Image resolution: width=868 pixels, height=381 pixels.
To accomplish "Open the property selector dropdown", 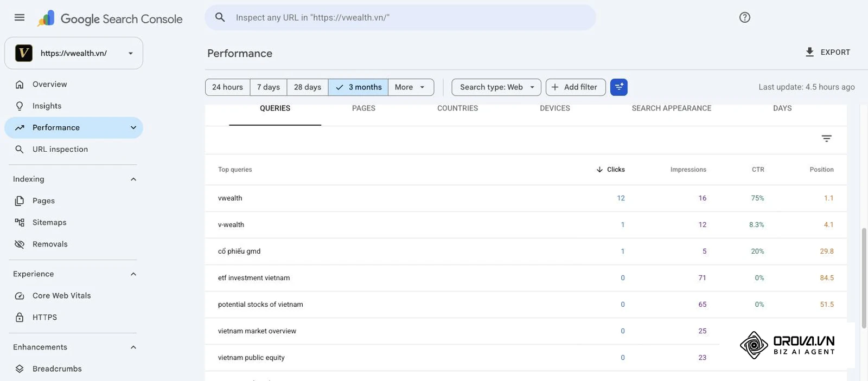I will pyautogui.click(x=74, y=53).
